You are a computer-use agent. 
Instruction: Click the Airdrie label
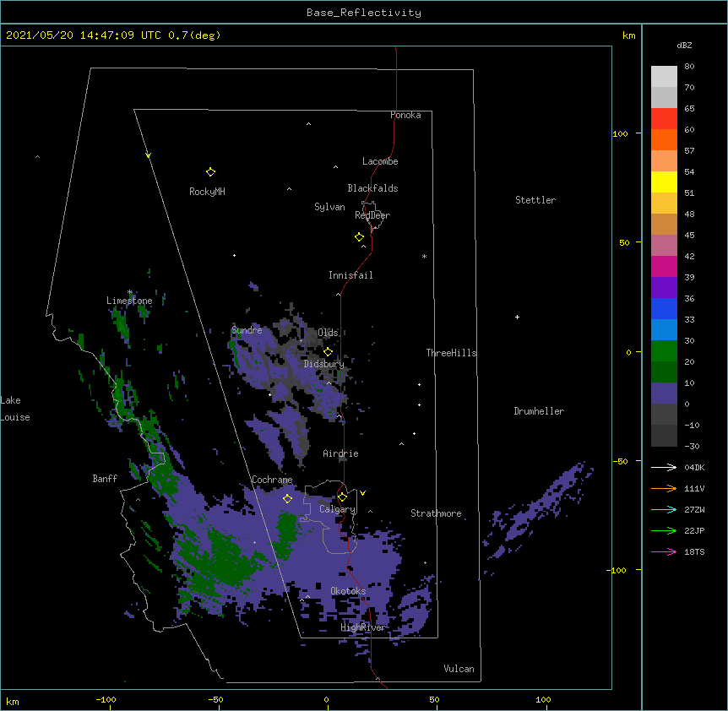point(341,453)
